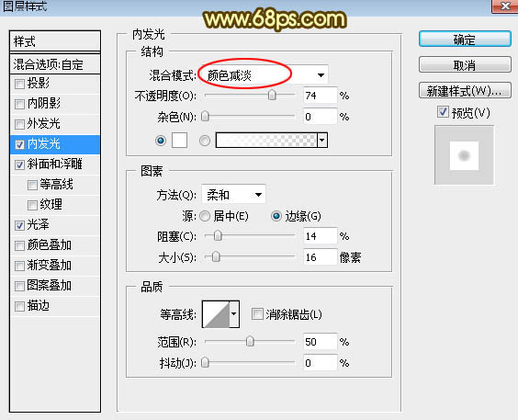Click the style preview thumbnail

coord(464,155)
